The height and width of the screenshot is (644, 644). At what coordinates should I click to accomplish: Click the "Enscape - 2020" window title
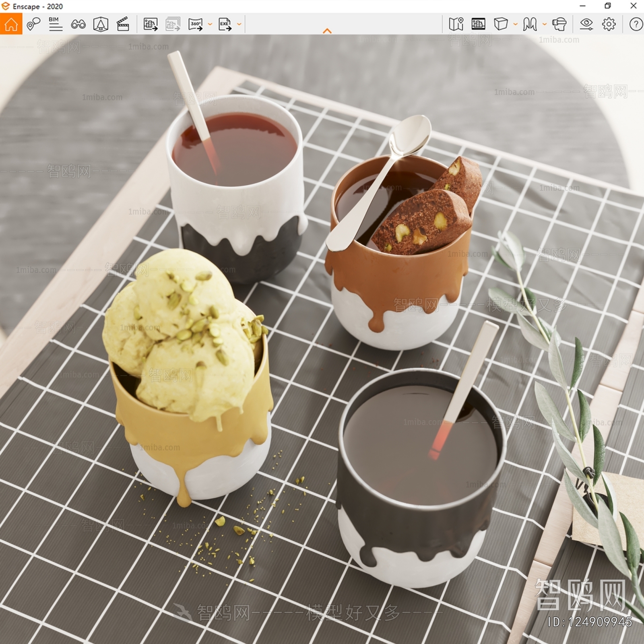coord(38,6)
